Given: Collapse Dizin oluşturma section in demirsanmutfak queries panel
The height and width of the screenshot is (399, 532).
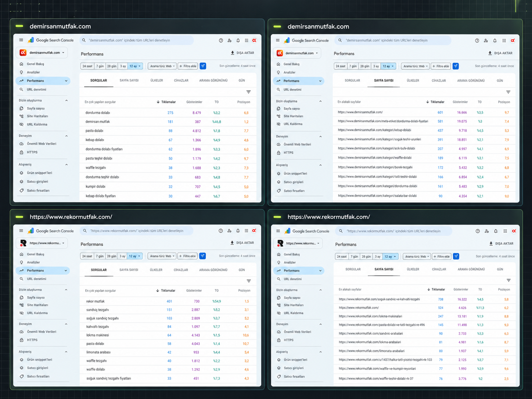Looking at the screenshot, I should click(x=66, y=100).
